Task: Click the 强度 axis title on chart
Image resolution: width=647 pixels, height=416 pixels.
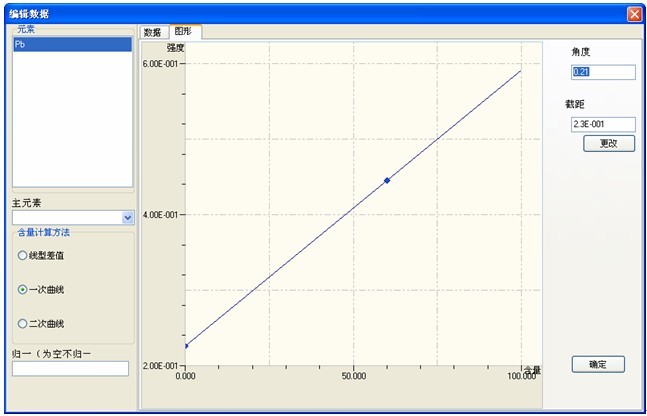Action: pyautogui.click(x=175, y=47)
